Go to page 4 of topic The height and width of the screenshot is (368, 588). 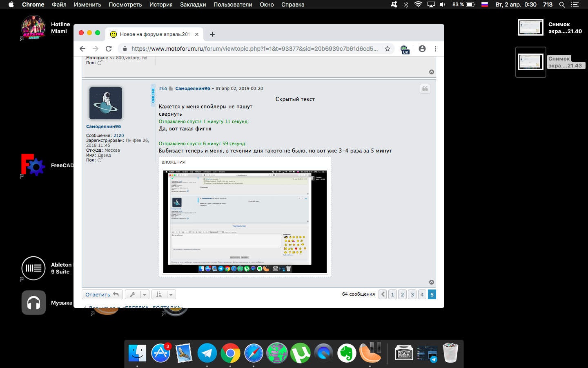422,294
